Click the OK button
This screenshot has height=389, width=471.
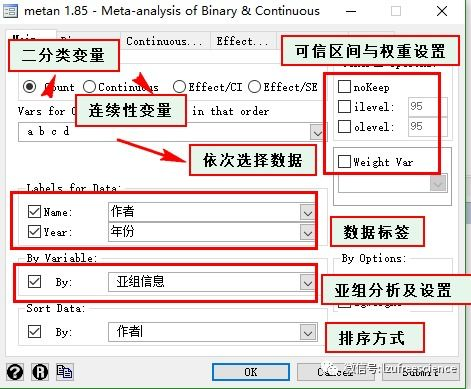click(251, 372)
